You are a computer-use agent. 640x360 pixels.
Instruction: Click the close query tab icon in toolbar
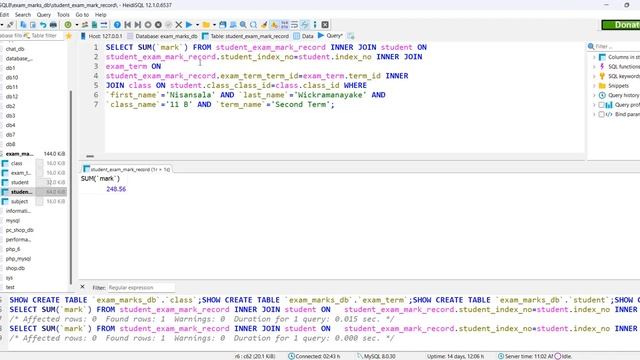point(325,25)
